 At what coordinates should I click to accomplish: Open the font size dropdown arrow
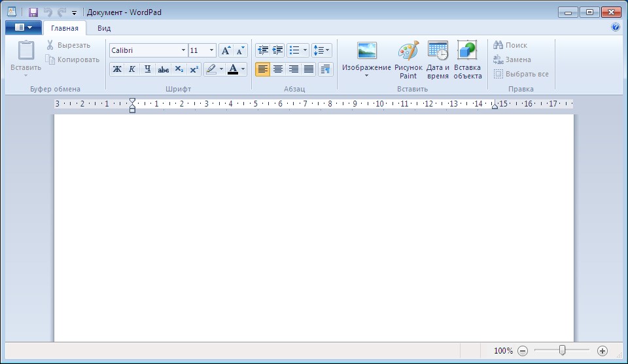pyautogui.click(x=211, y=50)
